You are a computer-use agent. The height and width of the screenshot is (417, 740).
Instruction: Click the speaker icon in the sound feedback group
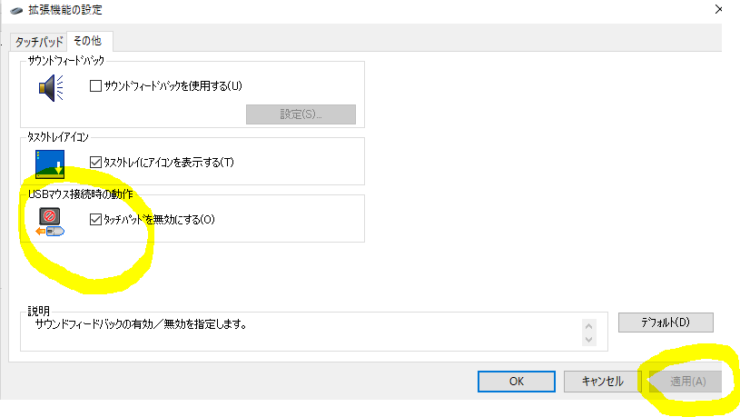tap(51, 90)
